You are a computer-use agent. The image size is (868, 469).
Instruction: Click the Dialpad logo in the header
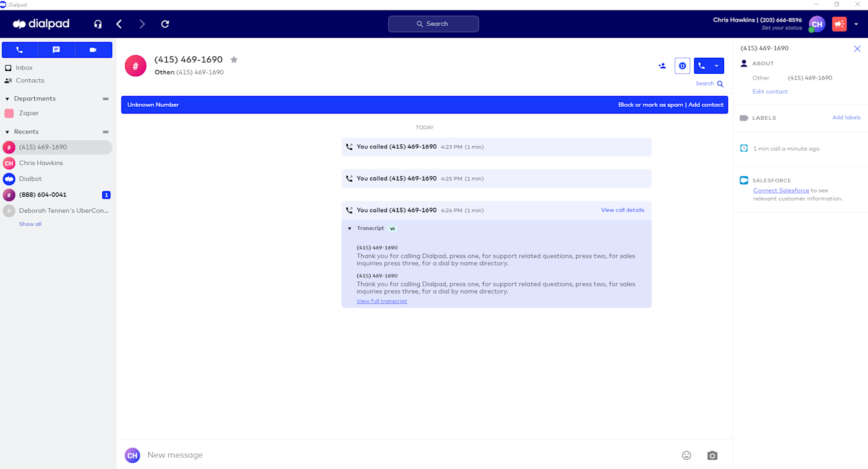point(41,24)
